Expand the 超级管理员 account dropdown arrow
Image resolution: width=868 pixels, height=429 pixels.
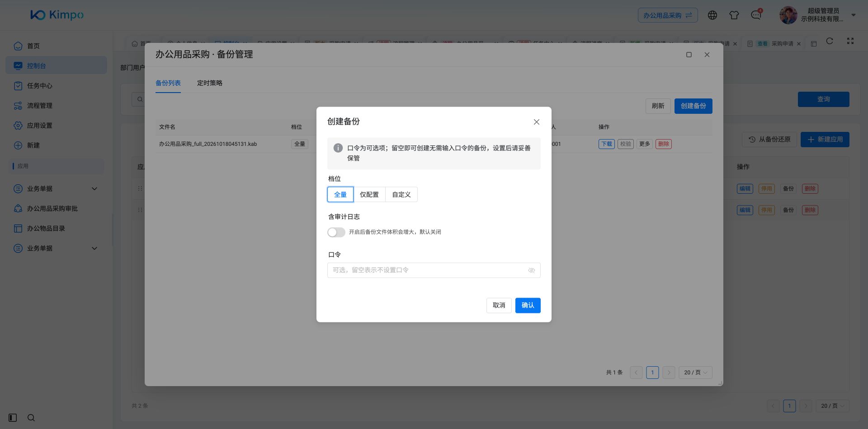coord(854,15)
